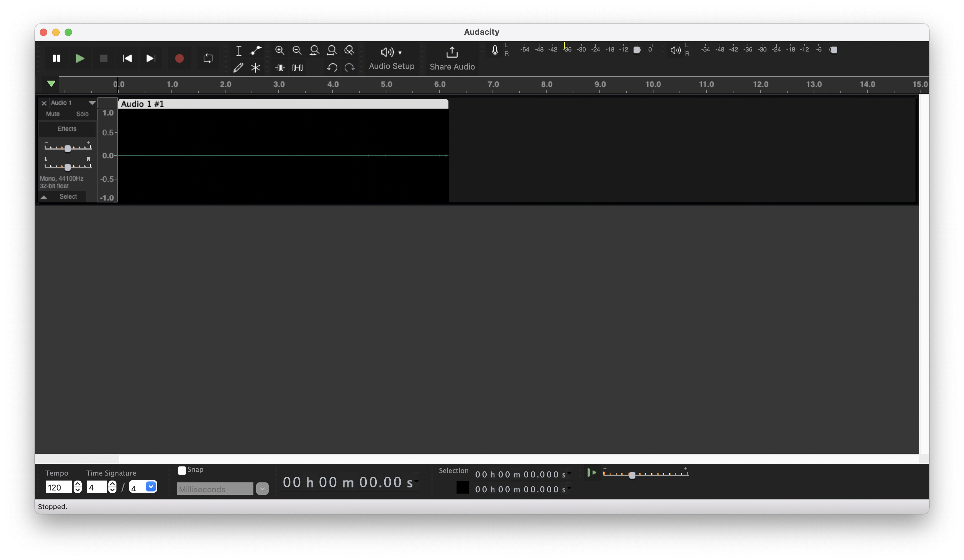This screenshot has width=964, height=560.
Task: Open the time signature denominator dropdown
Action: point(150,487)
